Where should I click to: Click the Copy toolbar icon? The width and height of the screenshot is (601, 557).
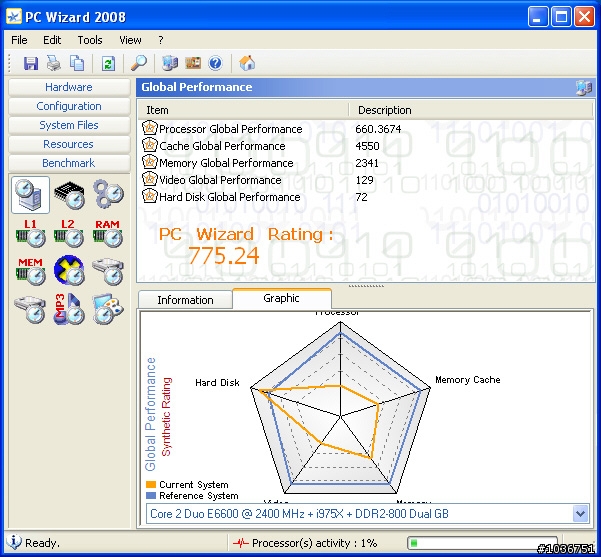(x=77, y=63)
